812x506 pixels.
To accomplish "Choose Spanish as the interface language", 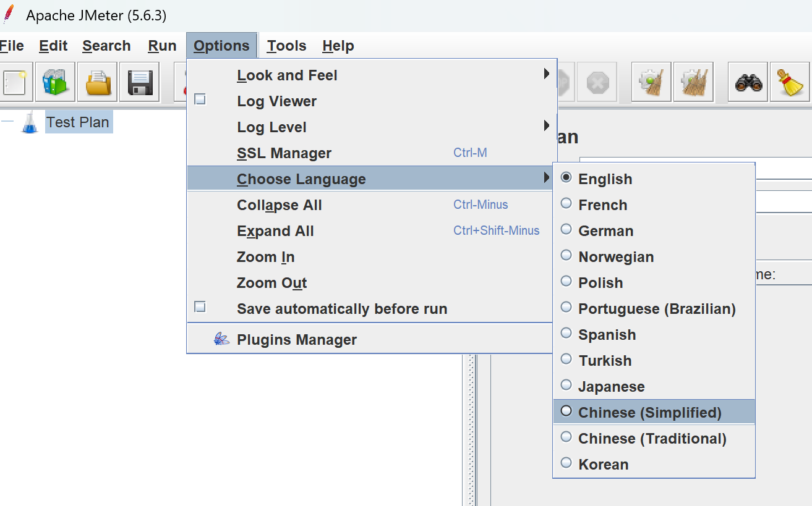I will pos(654,335).
